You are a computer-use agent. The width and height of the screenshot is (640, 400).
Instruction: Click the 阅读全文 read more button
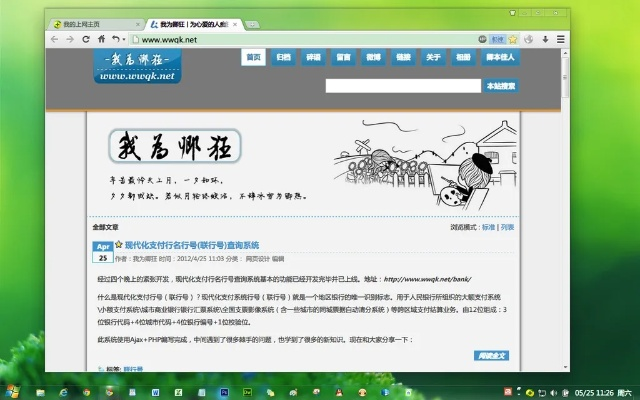tap(491, 354)
